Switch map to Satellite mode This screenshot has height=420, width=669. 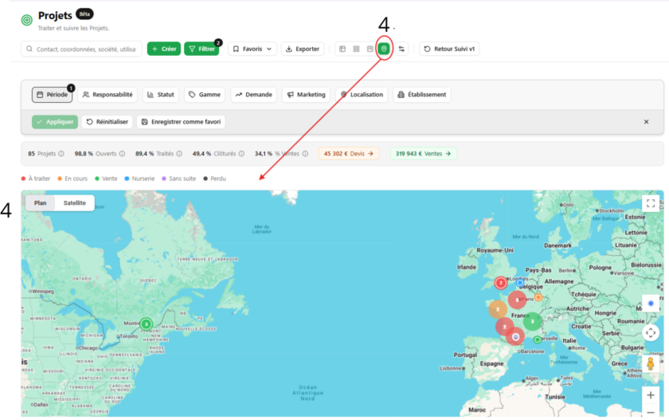[75, 203]
